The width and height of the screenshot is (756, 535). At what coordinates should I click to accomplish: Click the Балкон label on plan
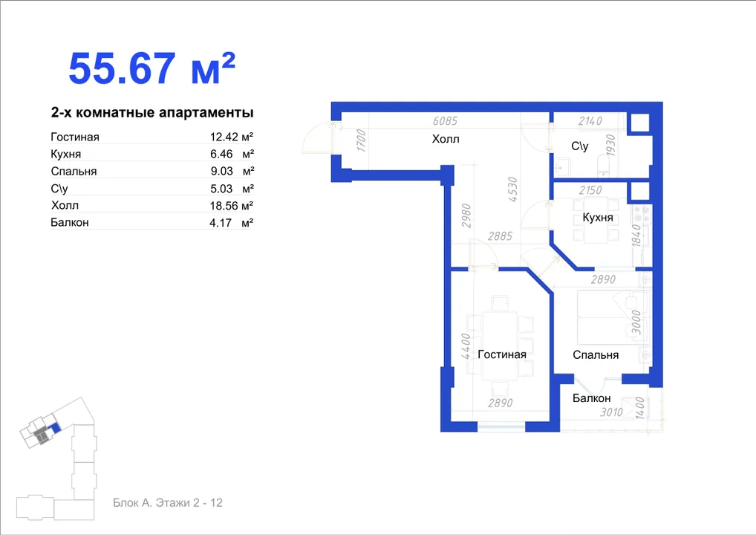(x=592, y=398)
